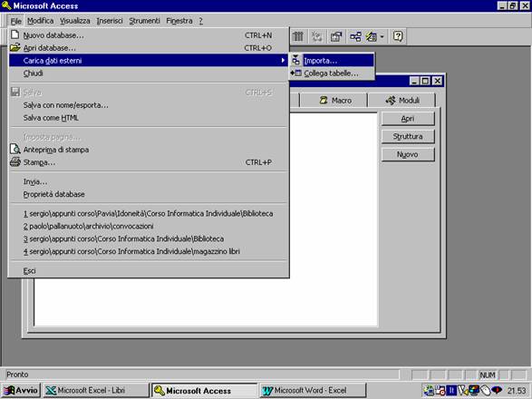
Task: Click the Pronto status bar text
Action: coord(17,375)
